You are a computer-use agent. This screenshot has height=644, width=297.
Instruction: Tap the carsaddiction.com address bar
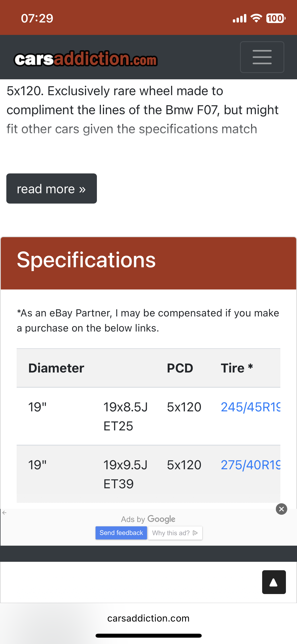[x=148, y=618]
